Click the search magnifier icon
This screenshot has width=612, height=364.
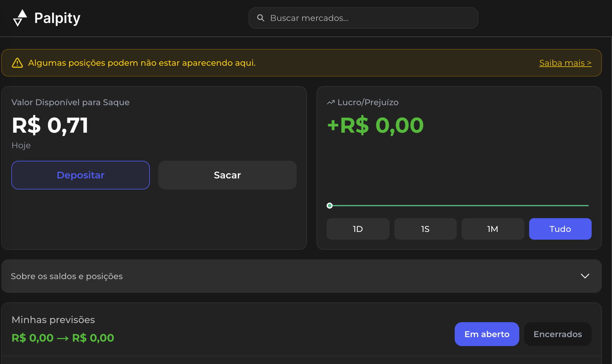261,18
